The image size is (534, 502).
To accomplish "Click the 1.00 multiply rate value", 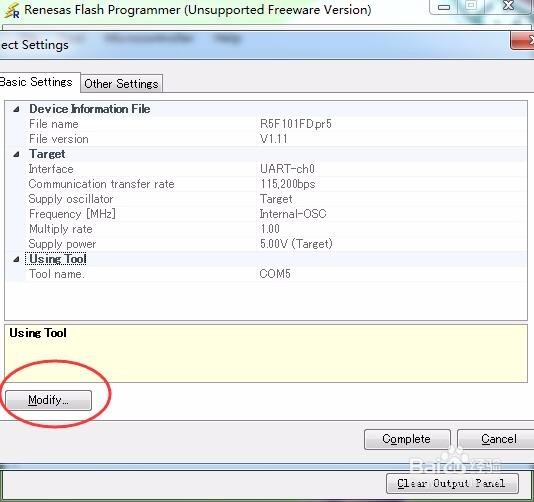I will click(x=270, y=229).
